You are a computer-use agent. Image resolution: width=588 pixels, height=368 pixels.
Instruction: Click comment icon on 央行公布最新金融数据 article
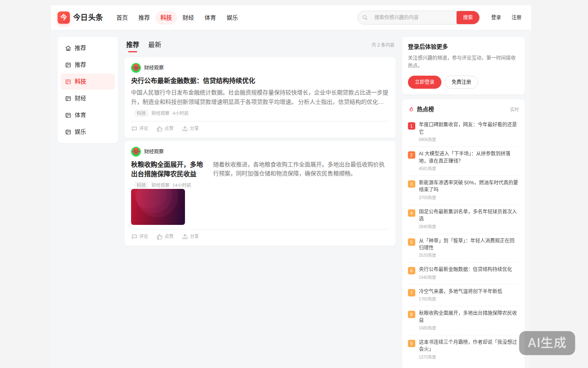pos(134,129)
